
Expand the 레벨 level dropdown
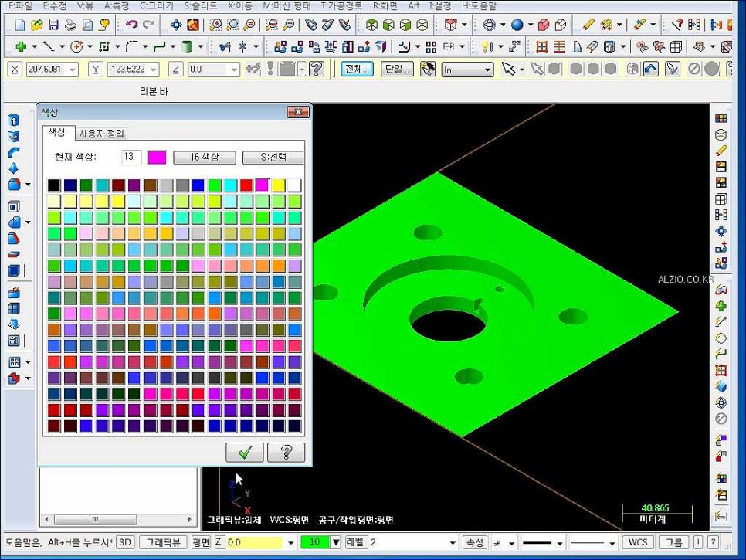click(x=452, y=543)
